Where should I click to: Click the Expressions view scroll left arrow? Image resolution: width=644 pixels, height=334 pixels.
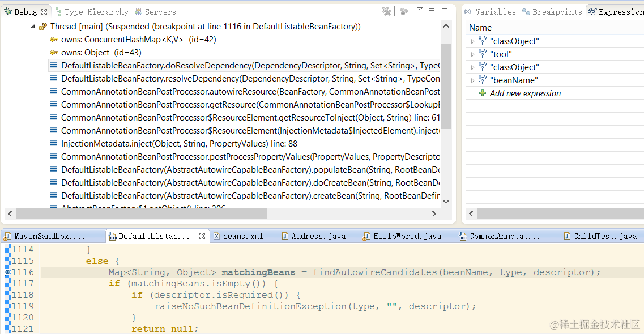(x=471, y=214)
